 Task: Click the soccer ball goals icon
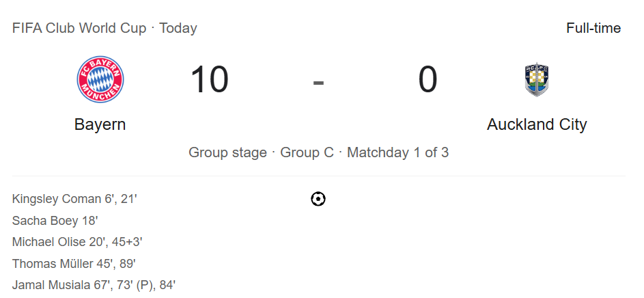pyautogui.click(x=318, y=199)
